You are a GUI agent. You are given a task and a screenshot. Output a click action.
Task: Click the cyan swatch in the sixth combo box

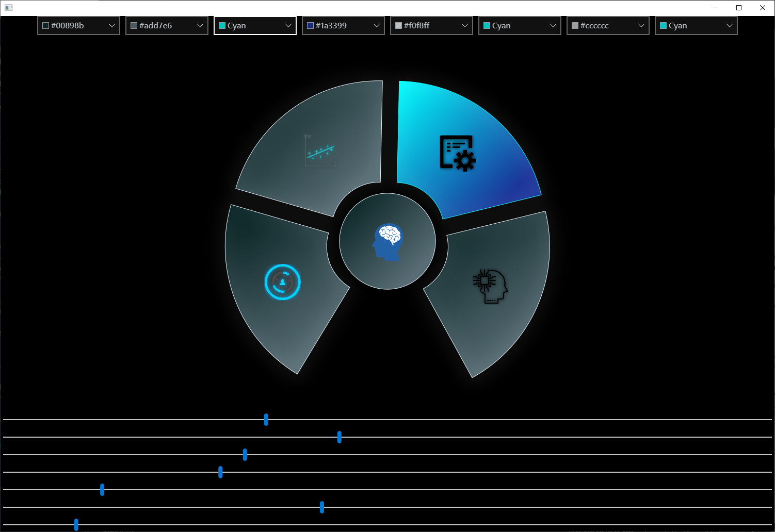coord(487,25)
